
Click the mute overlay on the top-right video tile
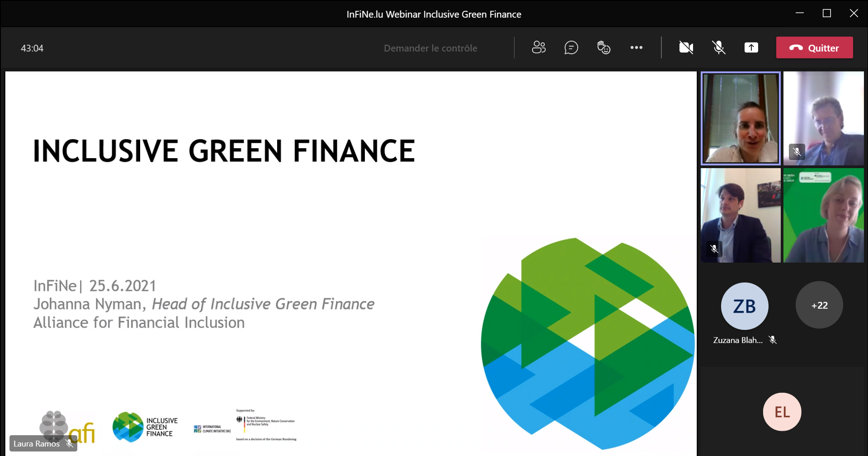coord(797,152)
